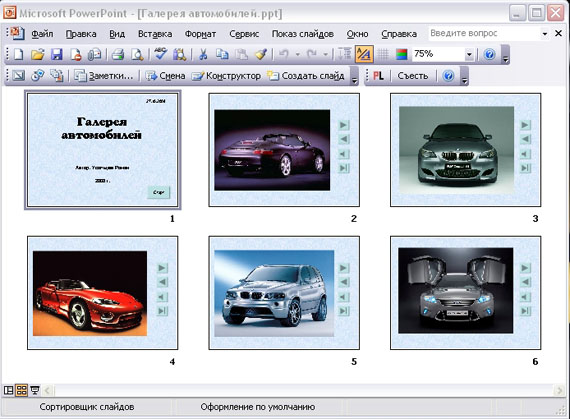The height and width of the screenshot is (419, 570).
Task: Open the Вставка menu
Action: [x=155, y=34]
